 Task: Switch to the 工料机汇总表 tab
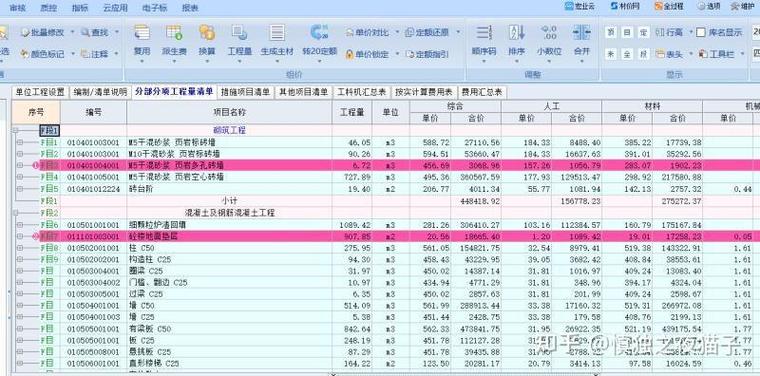point(362,92)
